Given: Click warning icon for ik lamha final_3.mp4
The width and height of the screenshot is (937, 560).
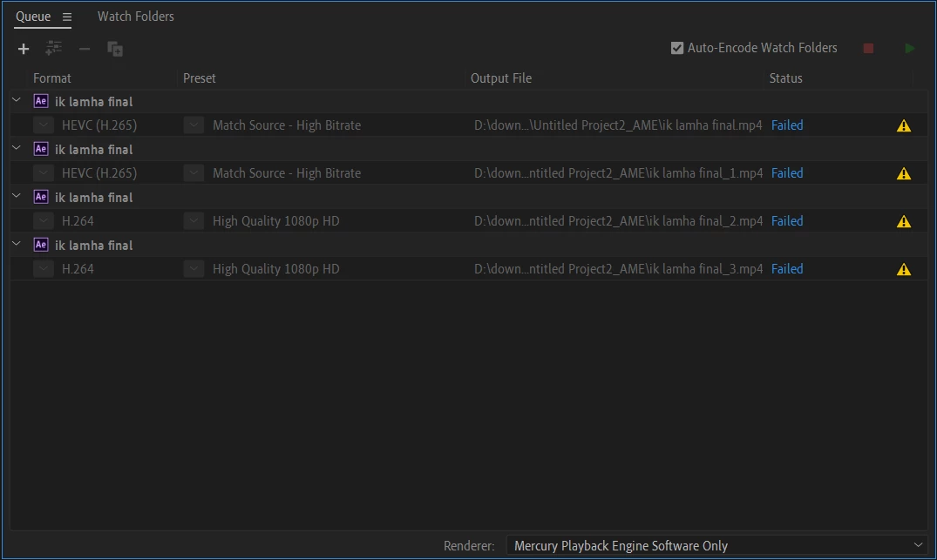Looking at the screenshot, I should point(904,268).
